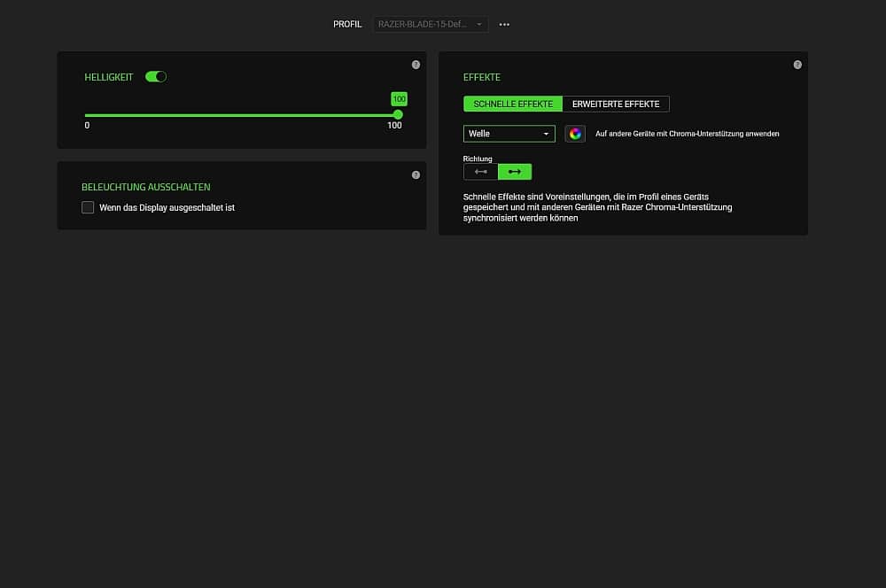This screenshot has width=886, height=588.
Task: Click 'Auf andere Geräte mit Chroma-Unterstützung anwenden'
Action: coord(687,134)
